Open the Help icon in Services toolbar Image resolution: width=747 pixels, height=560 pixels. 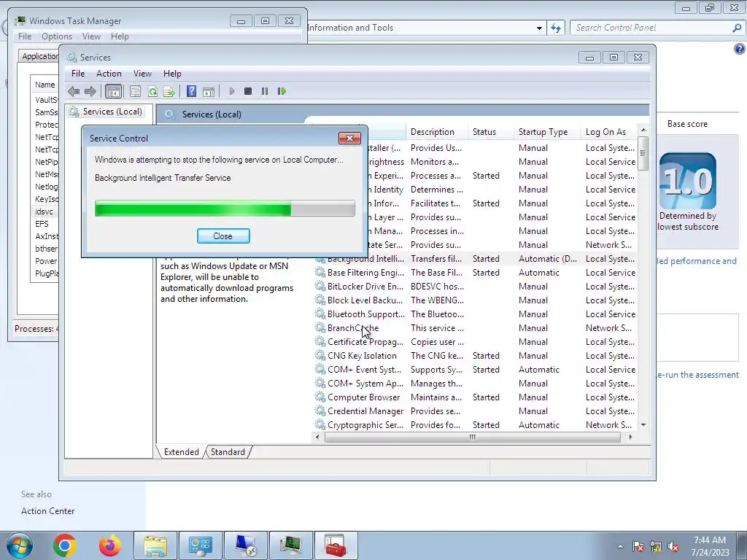(191, 91)
